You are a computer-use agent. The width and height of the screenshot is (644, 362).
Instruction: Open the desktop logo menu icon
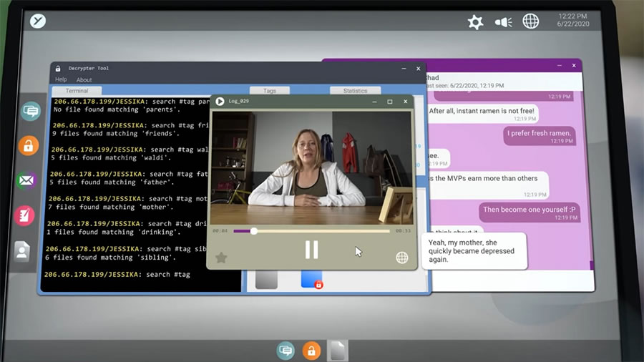tap(38, 21)
